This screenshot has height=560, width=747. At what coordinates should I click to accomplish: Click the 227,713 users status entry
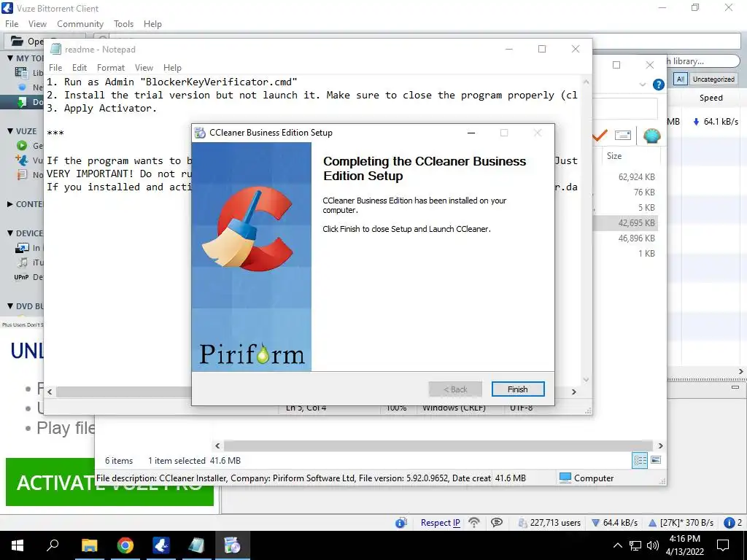[x=549, y=522]
